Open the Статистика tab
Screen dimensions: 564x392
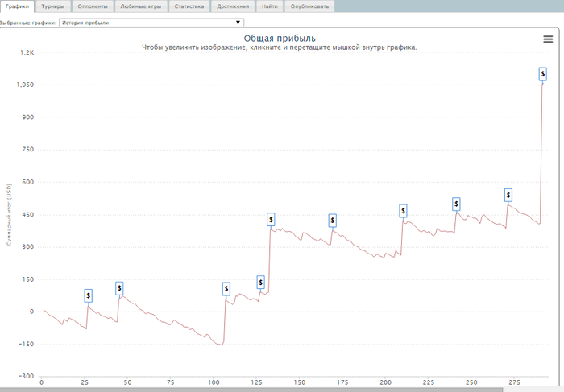tap(189, 6)
